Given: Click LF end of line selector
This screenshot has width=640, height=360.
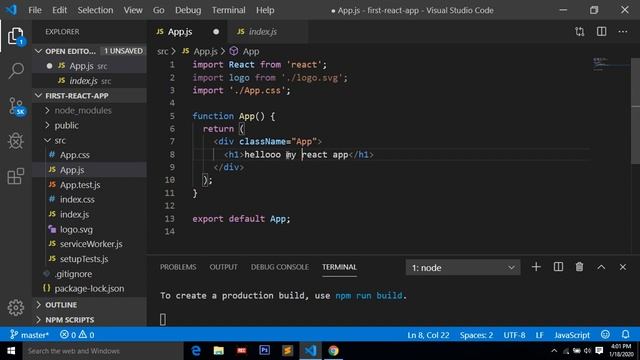Looking at the screenshot, I should pos(539,335).
